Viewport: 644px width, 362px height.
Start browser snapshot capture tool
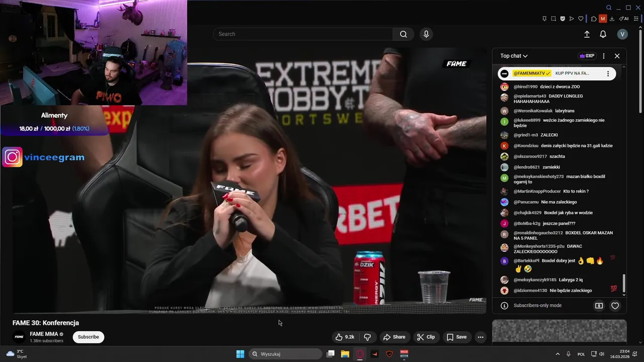[553, 19]
